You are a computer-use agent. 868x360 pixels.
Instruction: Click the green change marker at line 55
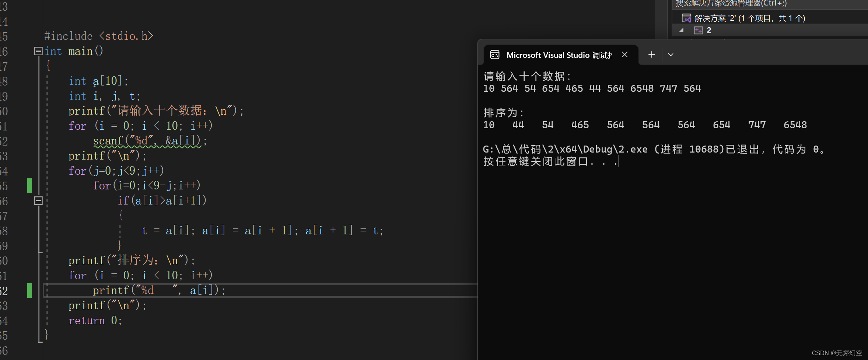click(x=29, y=185)
